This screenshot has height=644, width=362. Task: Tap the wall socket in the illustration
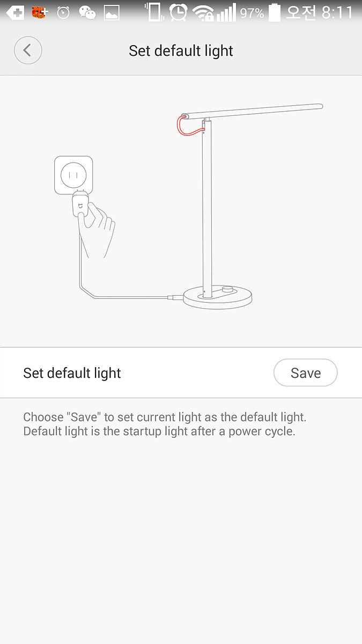[73, 174]
